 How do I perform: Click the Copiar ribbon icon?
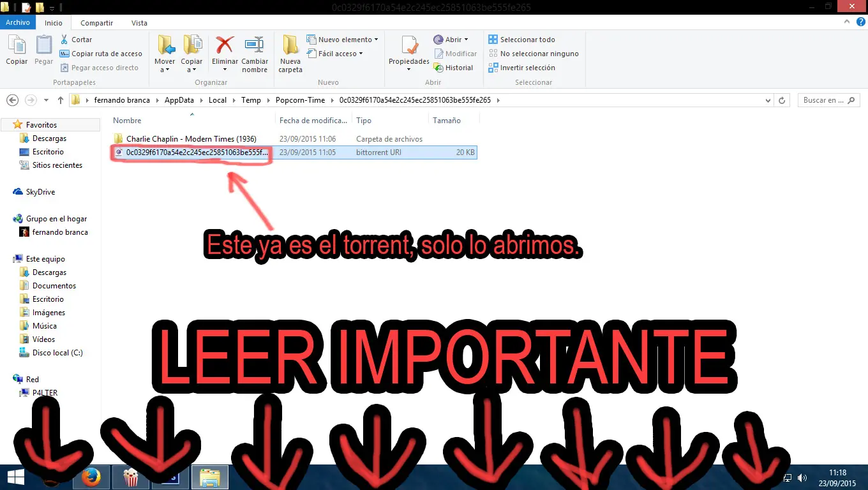[x=17, y=50]
